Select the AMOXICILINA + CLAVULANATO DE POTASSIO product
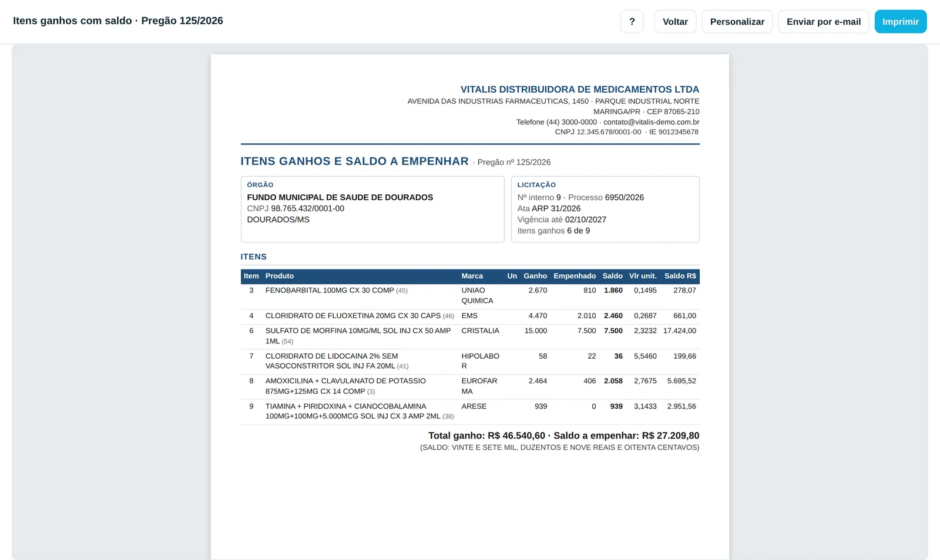The image size is (940, 560). [x=345, y=386]
